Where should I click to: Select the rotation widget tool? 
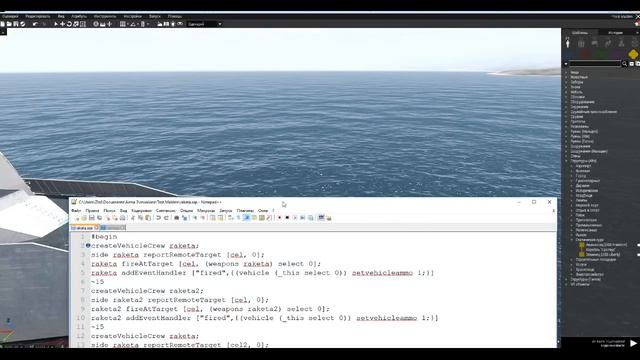click(x=69, y=24)
